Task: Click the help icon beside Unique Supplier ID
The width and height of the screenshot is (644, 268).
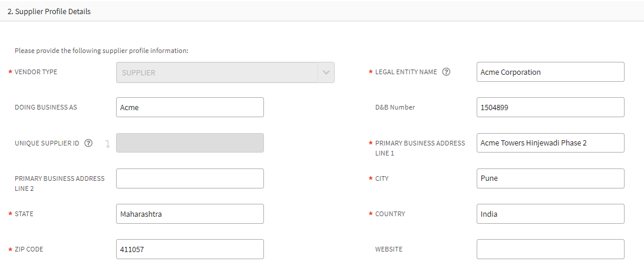Action: pos(88,143)
